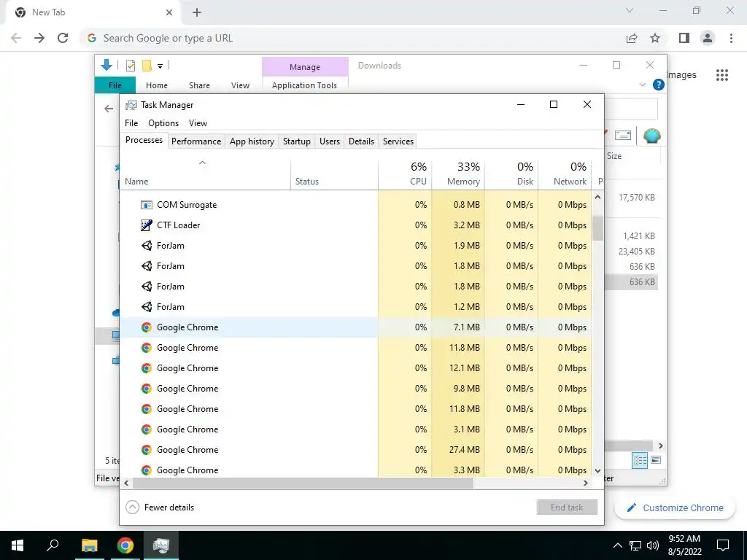Open the Google apps grid
This screenshot has width=747, height=560.
pyautogui.click(x=722, y=75)
